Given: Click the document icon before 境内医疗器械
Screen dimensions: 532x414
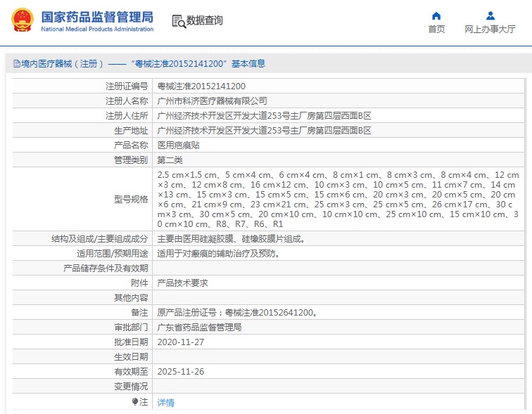Looking at the screenshot, I should pyautogui.click(x=17, y=64).
